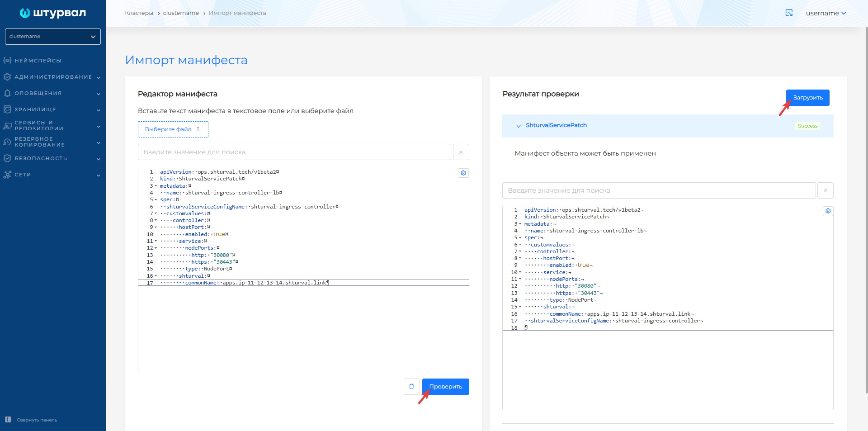This screenshot has width=868, height=431.
Task: Open the Неймспейсы section
Action: tap(38, 61)
